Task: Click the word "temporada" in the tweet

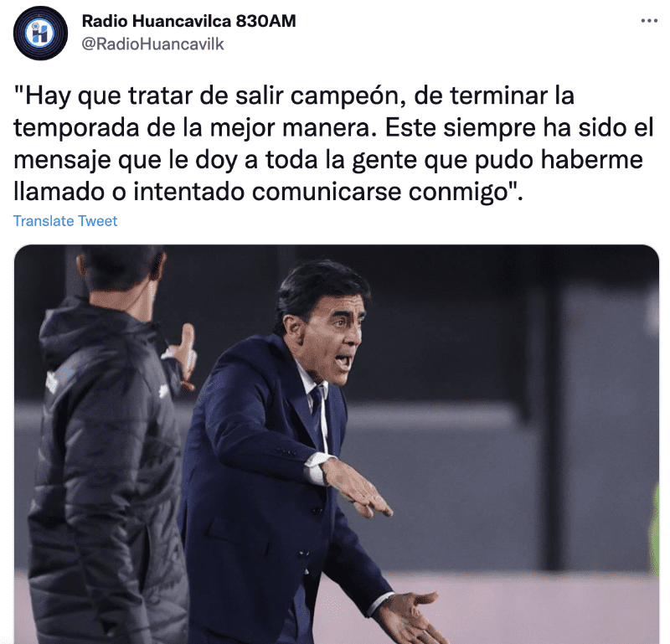Action: point(76,128)
